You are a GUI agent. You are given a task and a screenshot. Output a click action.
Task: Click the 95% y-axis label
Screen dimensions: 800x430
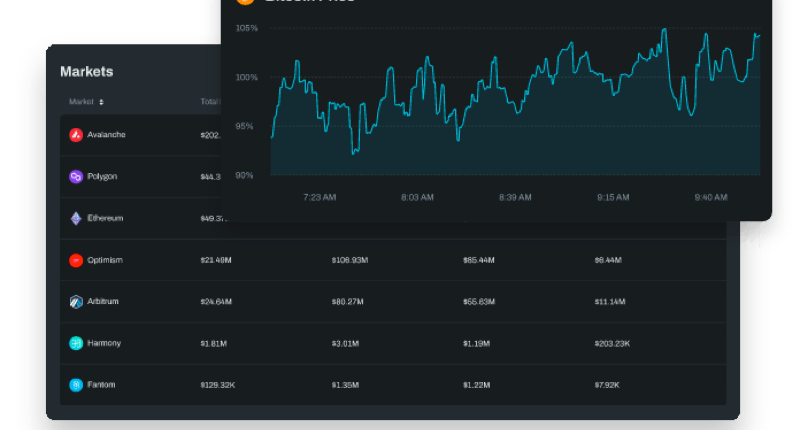tap(244, 126)
